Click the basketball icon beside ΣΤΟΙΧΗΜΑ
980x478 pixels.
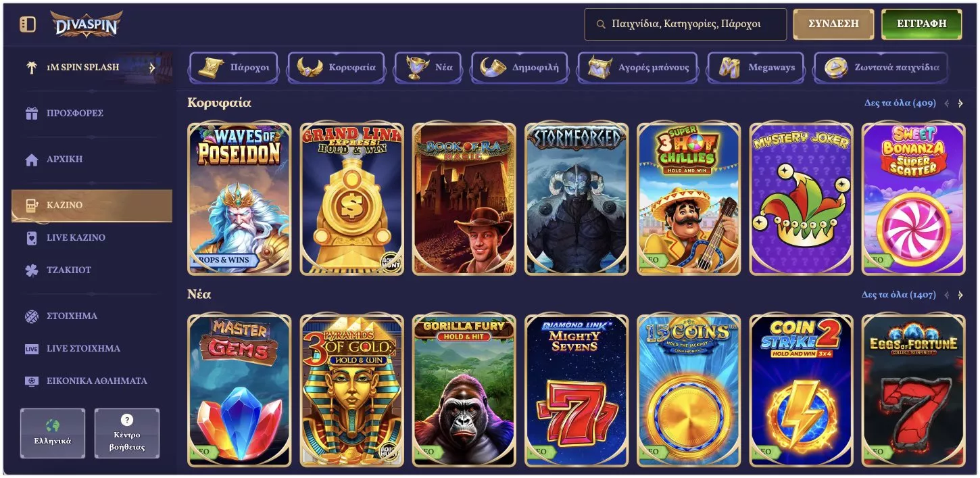32,316
